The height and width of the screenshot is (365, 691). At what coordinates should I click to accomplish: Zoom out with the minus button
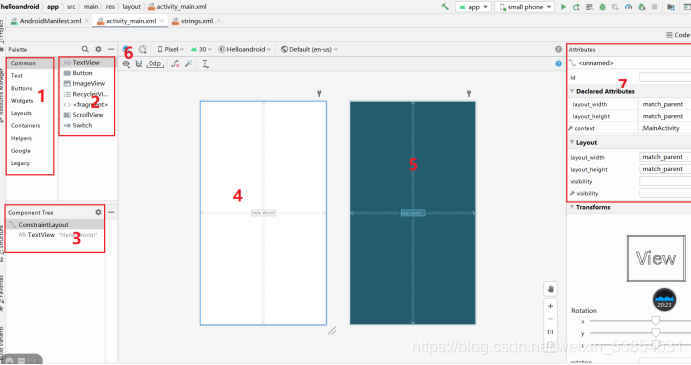click(550, 319)
